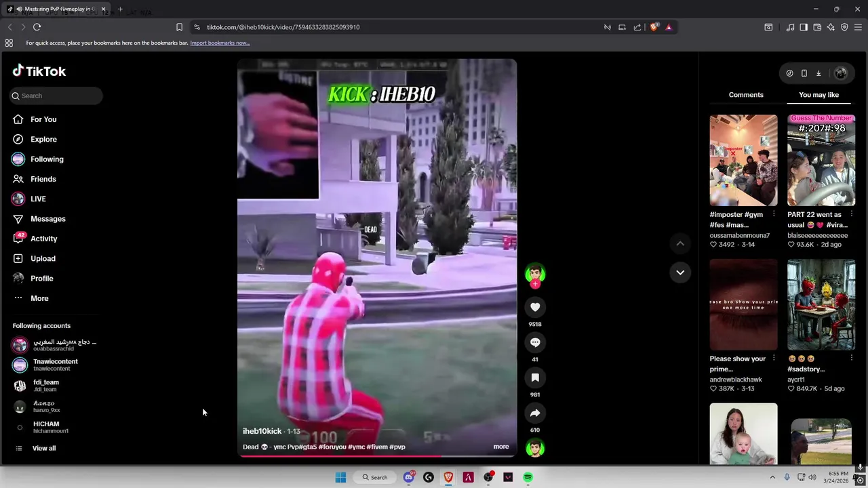The height and width of the screenshot is (488, 868).
Task: Open comments via speech bubble icon
Action: click(535, 342)
